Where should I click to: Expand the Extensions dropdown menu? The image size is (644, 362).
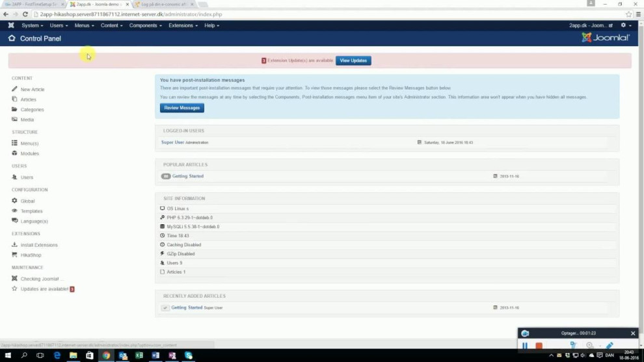[x=183, y=25]
